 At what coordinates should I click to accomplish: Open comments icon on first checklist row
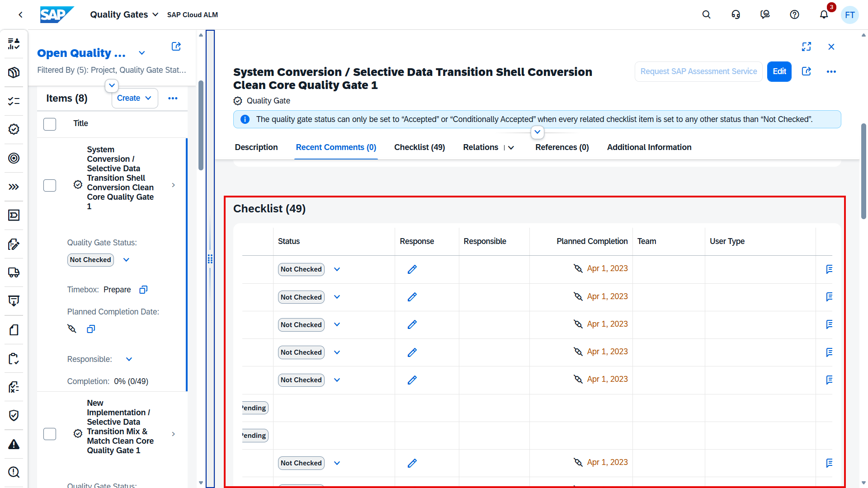coord(829,269)
